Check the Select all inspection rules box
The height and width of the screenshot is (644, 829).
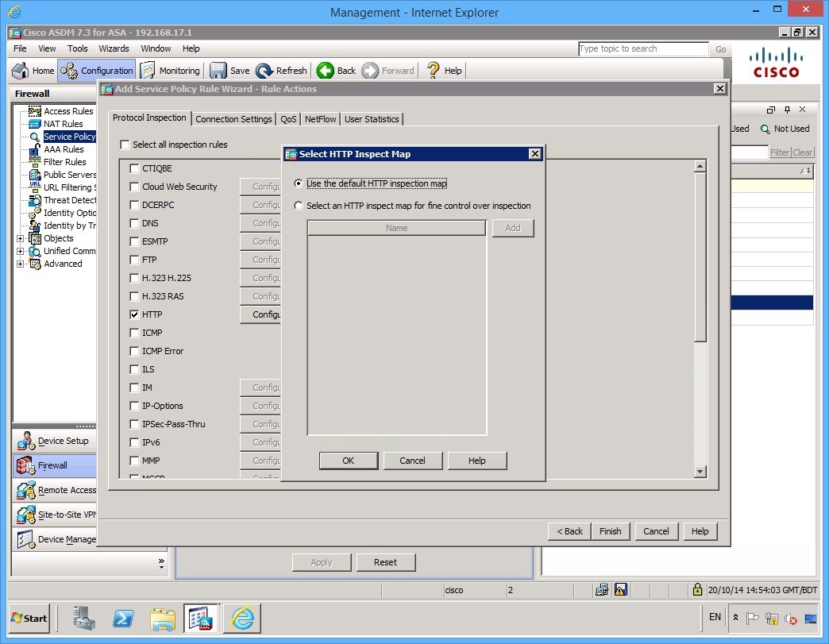(125, 145)
